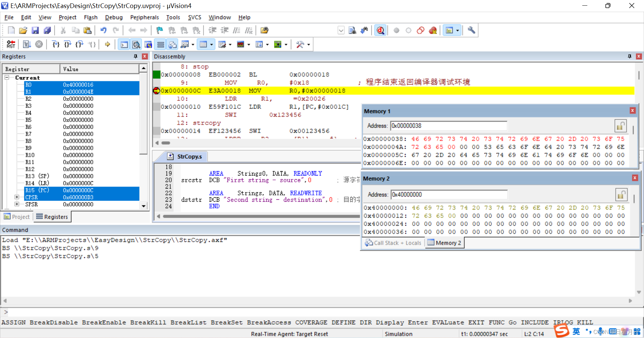Click the Step Into braces icon

click(x=56, y=44)
